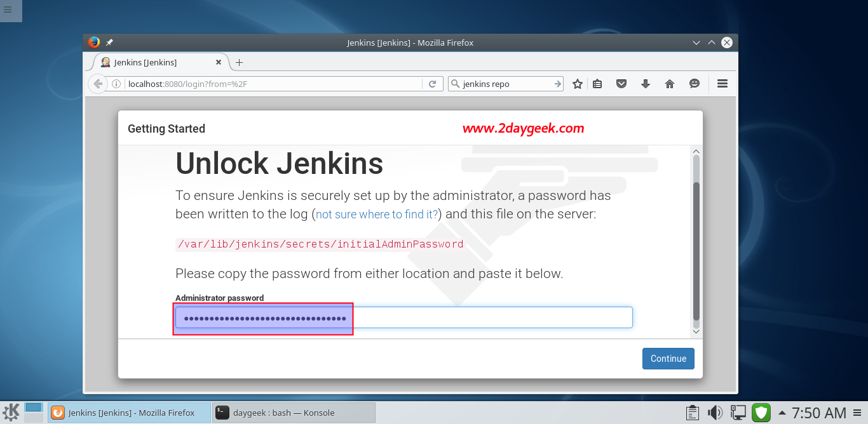This screenshot has width=868, height=424.
Task: Click the search go arrow in search box
Action: (557, 84)
